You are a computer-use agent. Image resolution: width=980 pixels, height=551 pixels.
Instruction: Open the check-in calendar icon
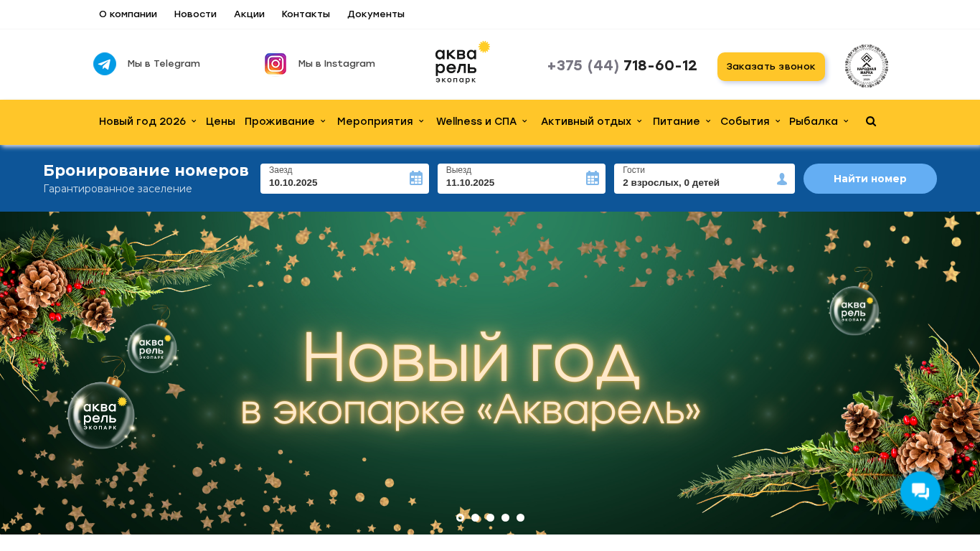[416, 178]
